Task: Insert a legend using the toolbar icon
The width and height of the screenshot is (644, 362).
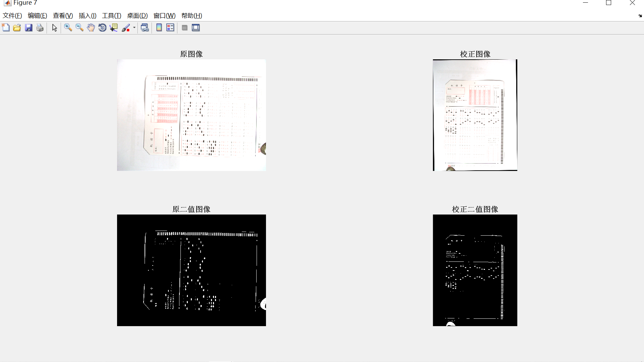Action: (170, 28)
